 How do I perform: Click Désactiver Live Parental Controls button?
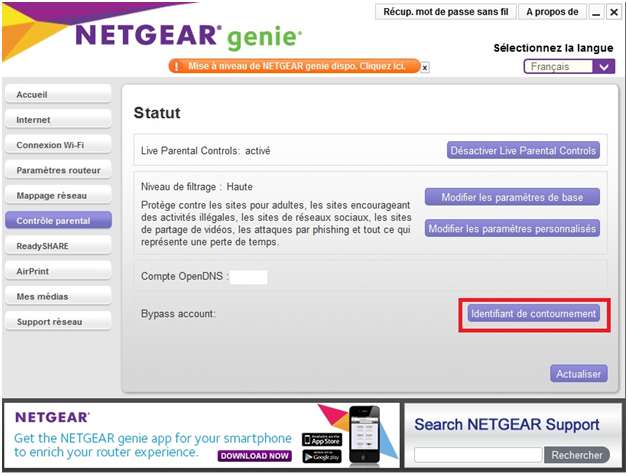pyautogui.click(x=523, y=150)
